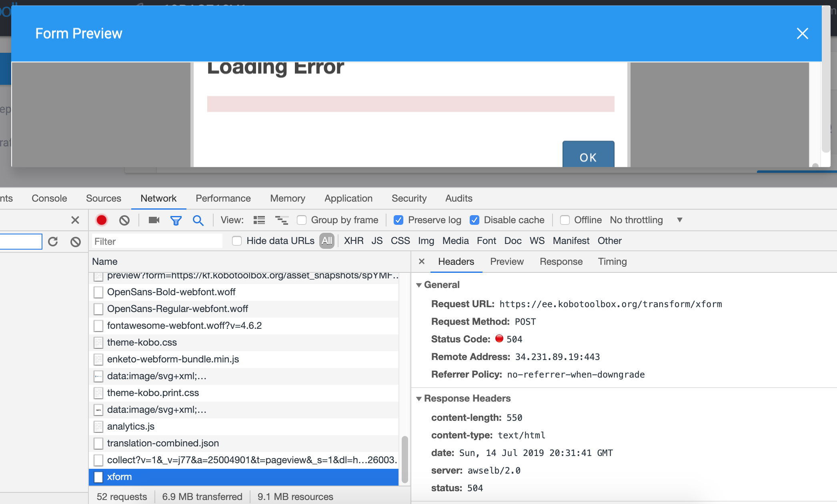
Task: Disable the Preserve log option
Action: point(398,220)
